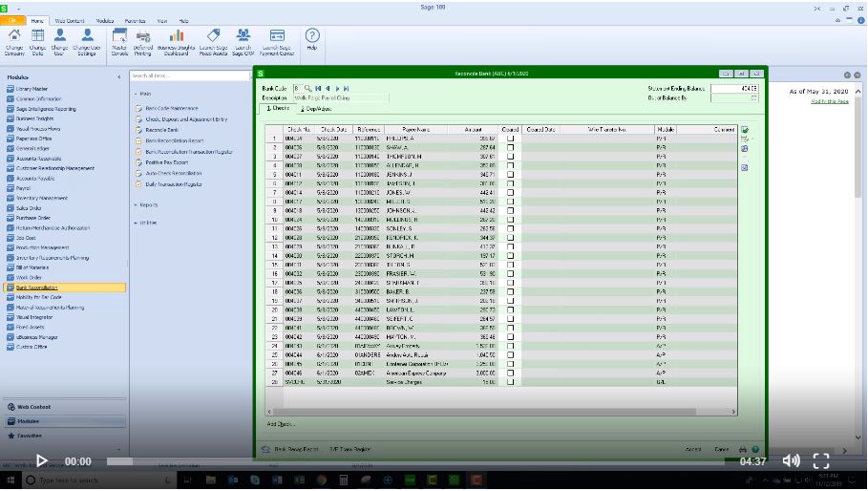The image size is (868, 491).
Task: Open the orange File menu
Action: (12, 20)
